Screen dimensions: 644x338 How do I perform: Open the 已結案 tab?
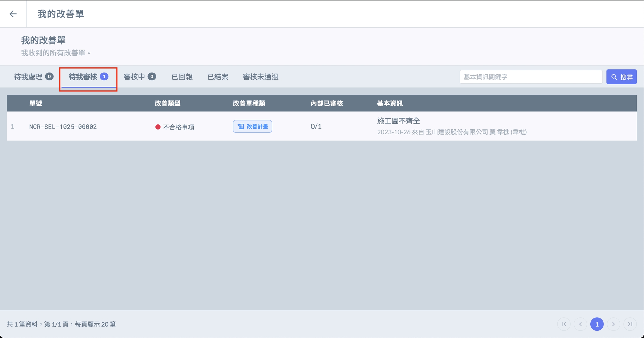[218, 77]
